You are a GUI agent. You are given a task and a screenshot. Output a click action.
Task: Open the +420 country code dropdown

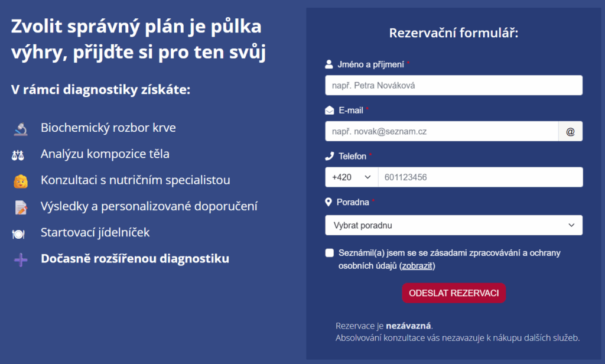(352, 177)
